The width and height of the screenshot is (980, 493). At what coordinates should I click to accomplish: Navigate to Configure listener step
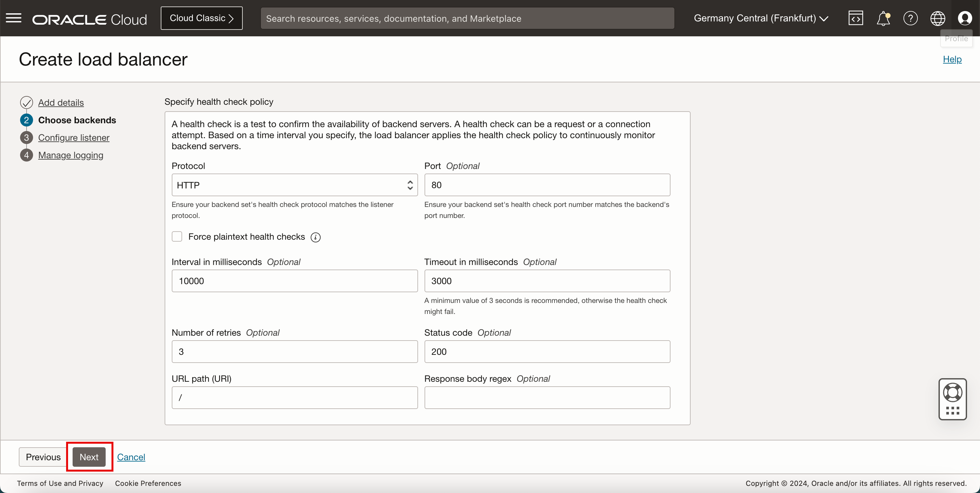click(74, 137)
